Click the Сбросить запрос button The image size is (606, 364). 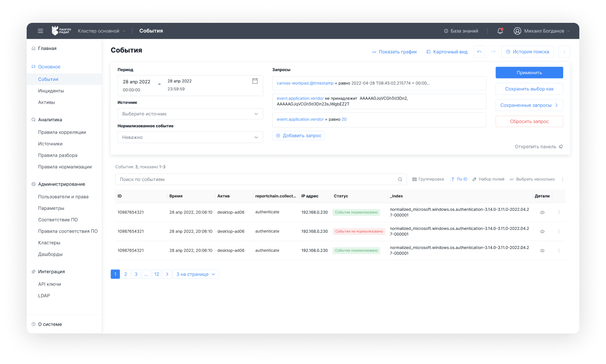point(529,121)
